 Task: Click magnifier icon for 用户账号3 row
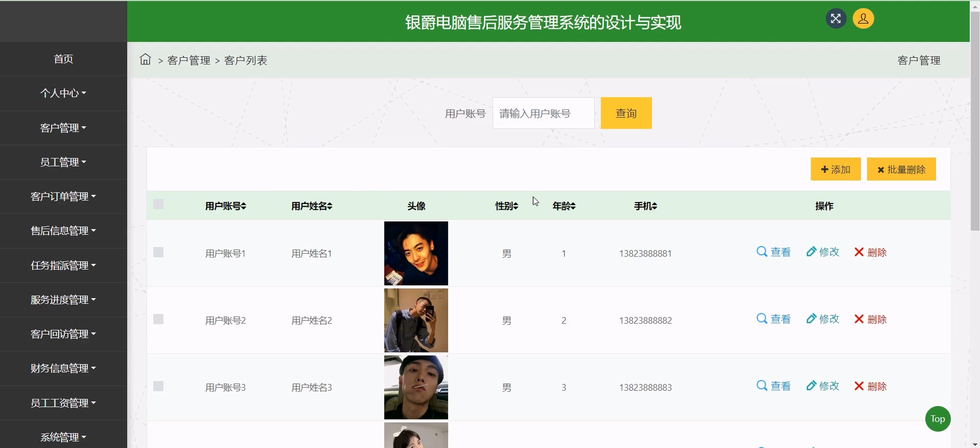[762, 385]
